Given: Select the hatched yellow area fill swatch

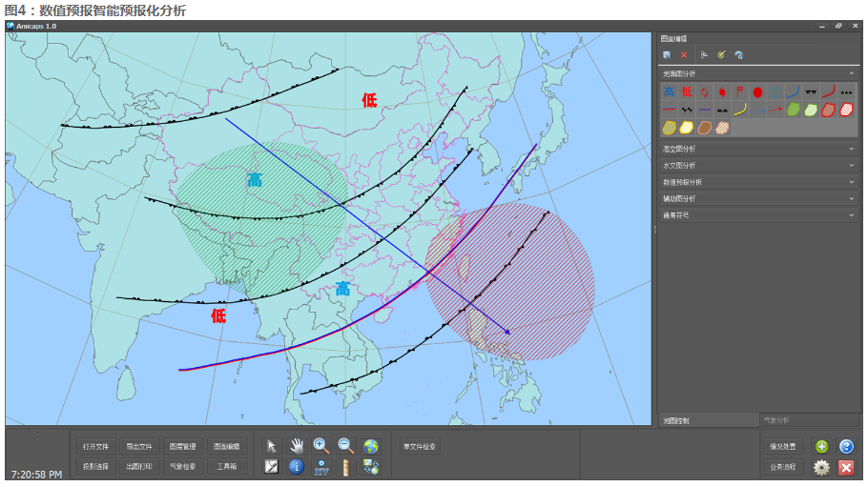Looking at the screenshot, I should (x=687, y=128).
